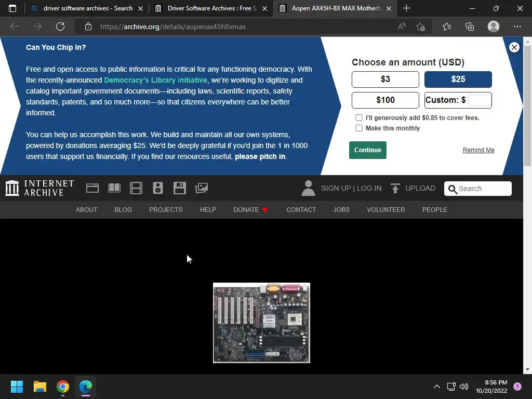Image resolution: width=532 pixels, height=399 pixels.
Task: Click the user avatar icon beside Sign Up
Action: (x=308, y=188)
